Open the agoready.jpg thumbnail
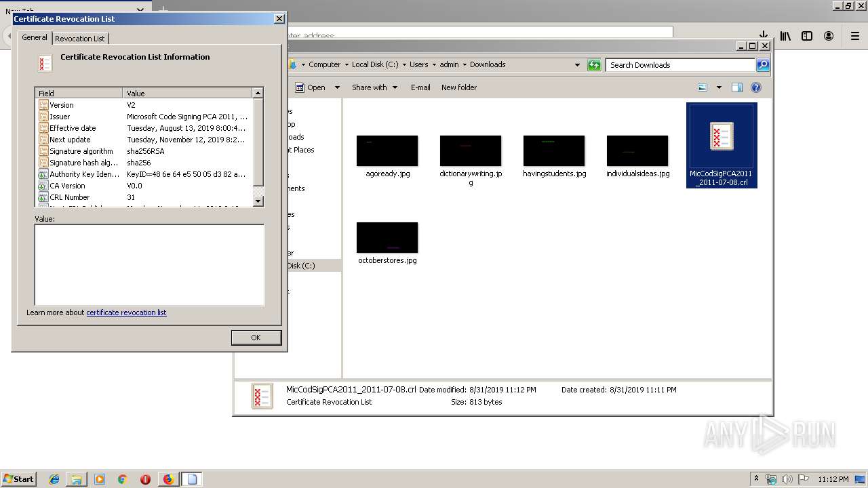Screen dimensions: 868x488 (387, 150)
